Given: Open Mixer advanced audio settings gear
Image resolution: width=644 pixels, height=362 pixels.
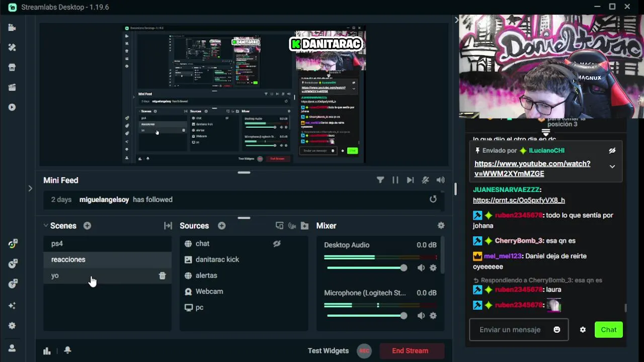Looking at the screenshot, I should tap(441, 226).
